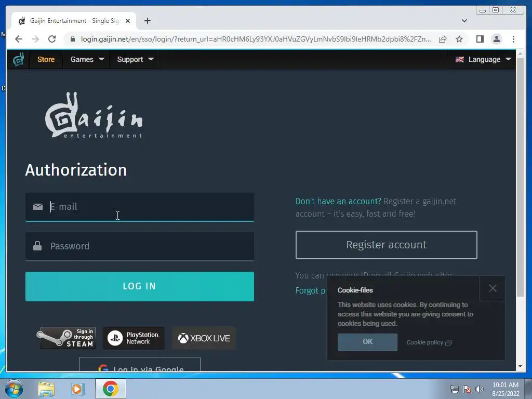Focus the Password input field
532x399 pixels.
coord(139,246)
